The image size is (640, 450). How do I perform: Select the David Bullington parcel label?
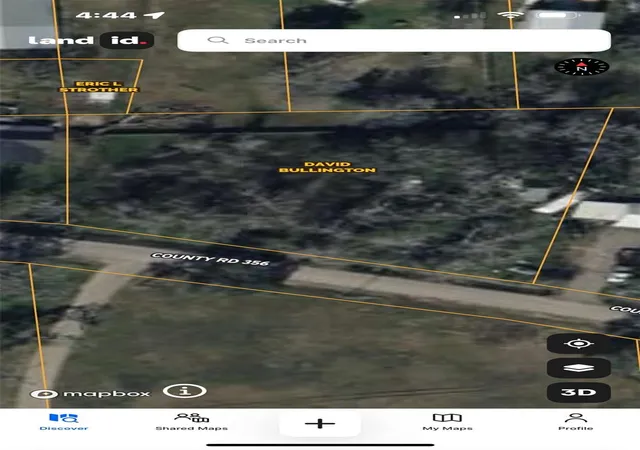[327, 167]
